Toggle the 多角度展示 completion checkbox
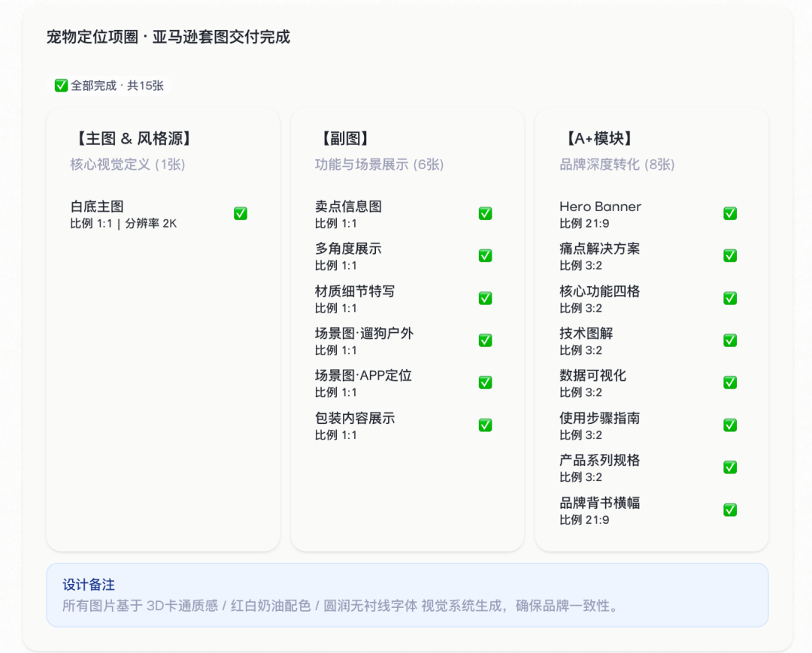Viewport: 812px width, 653px height. point(485,255)
